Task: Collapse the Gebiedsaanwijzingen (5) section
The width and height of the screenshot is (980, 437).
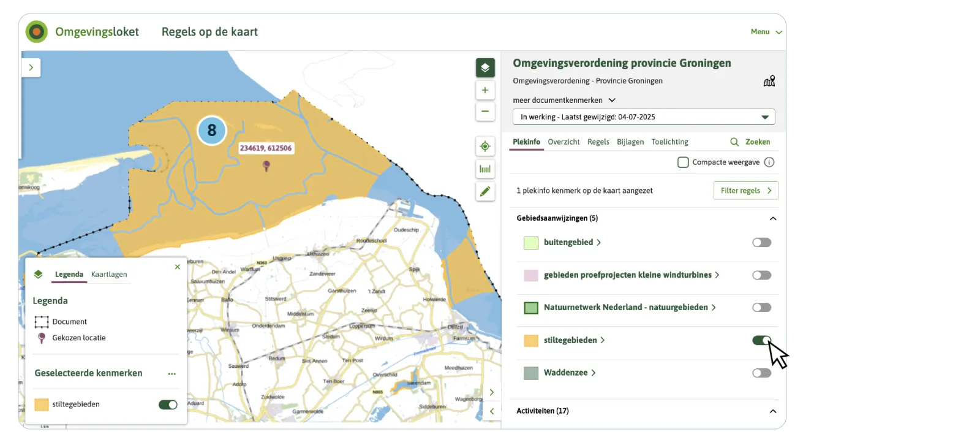Action: [x=773, y=218]
